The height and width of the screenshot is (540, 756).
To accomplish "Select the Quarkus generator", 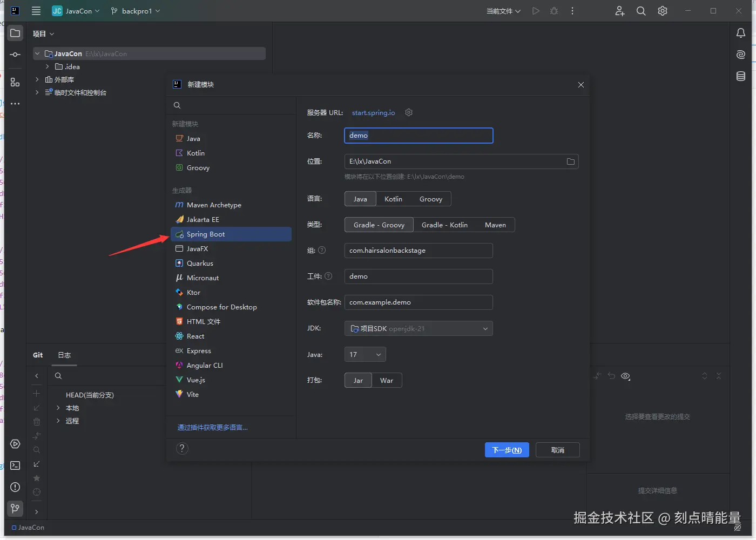I will tap(231, 263).
